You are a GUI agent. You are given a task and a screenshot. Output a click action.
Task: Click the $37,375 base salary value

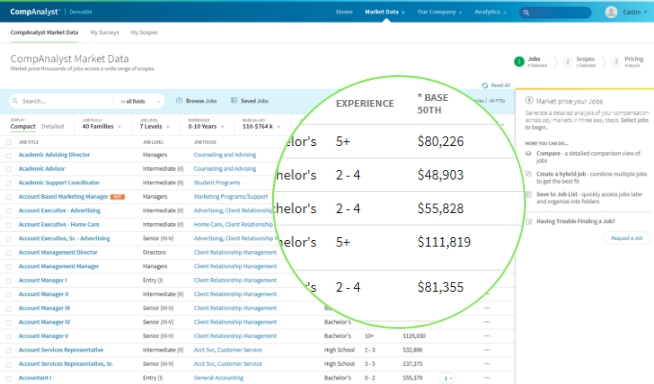[x=413, y=364]
